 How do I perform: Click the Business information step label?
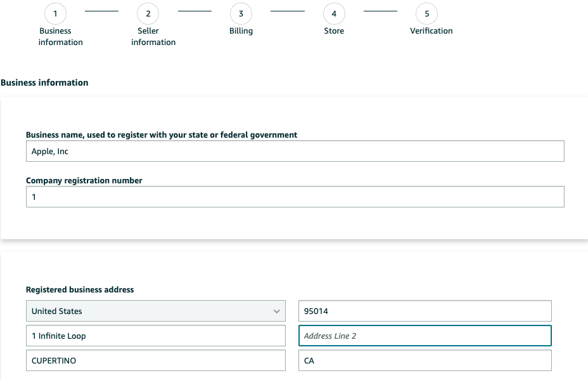coord(60,36)
